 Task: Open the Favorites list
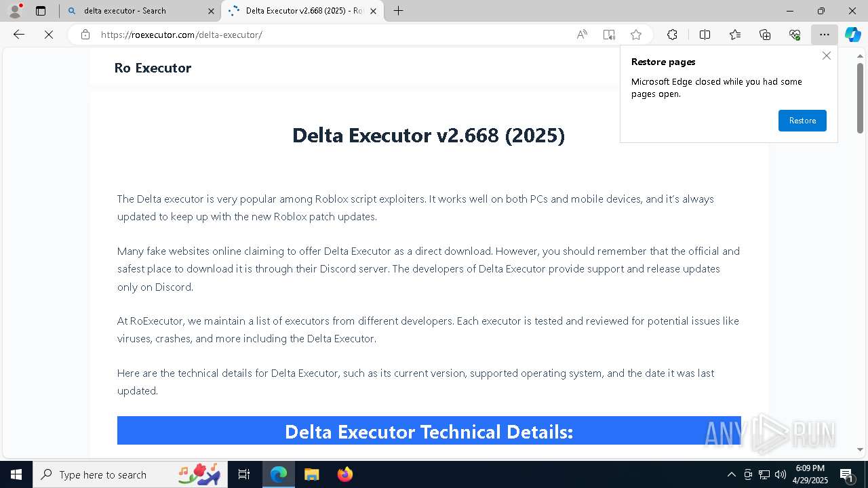(x=735, y=35)
